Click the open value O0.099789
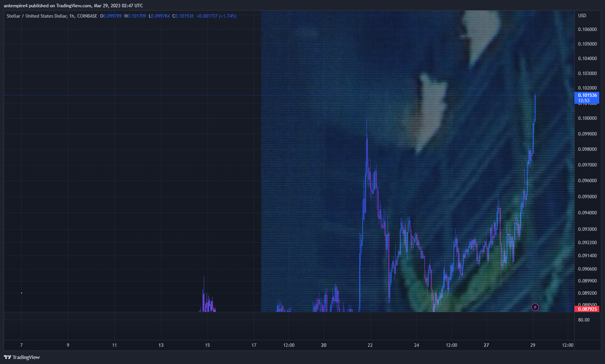This screenshot has width=605, height=364. pos(111,16)
